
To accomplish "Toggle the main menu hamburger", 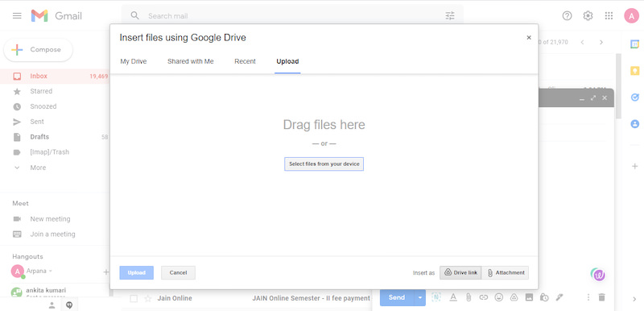I will 17,15.
